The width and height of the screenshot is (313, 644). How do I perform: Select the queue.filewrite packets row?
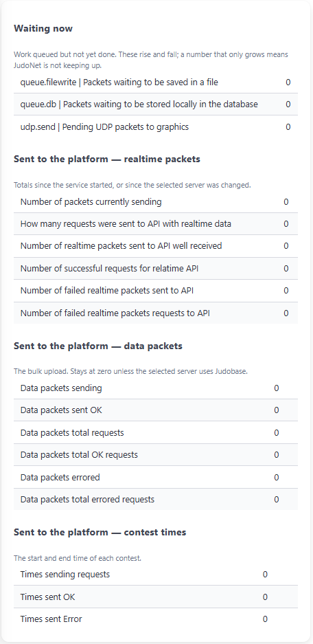coord(156,82)
